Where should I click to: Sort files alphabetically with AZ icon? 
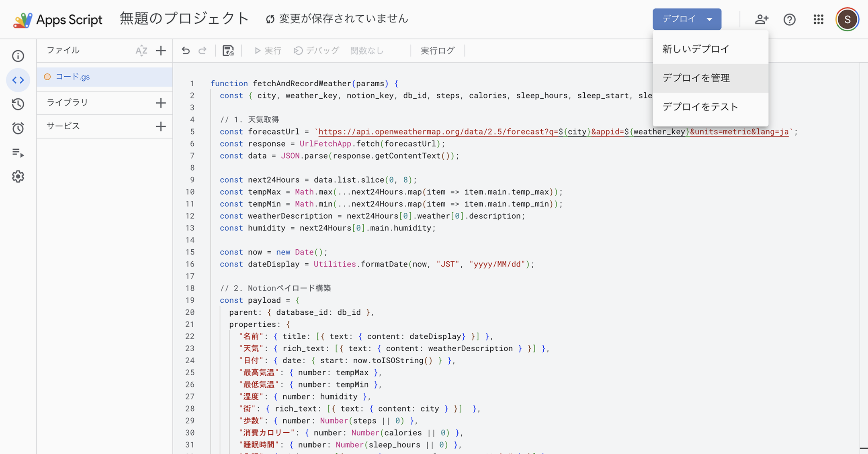141,51
